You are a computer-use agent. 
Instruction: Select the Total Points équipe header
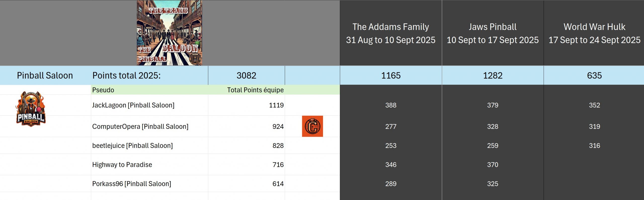tap(255, 90)
